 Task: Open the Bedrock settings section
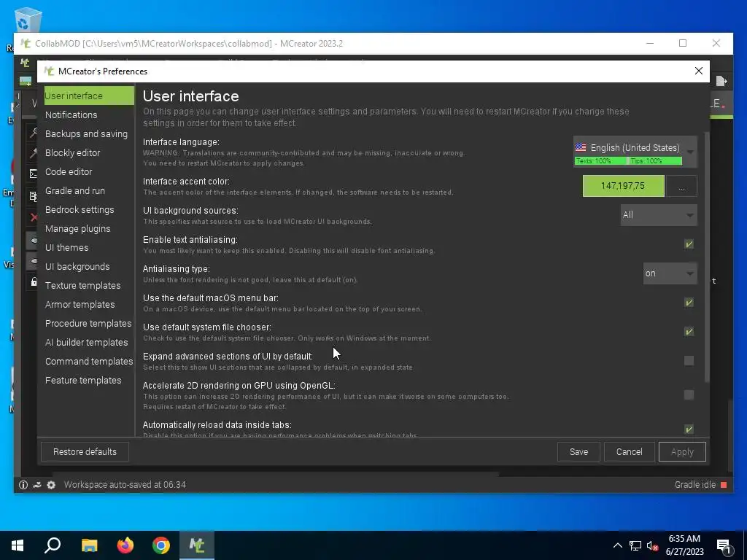(80, 210)
